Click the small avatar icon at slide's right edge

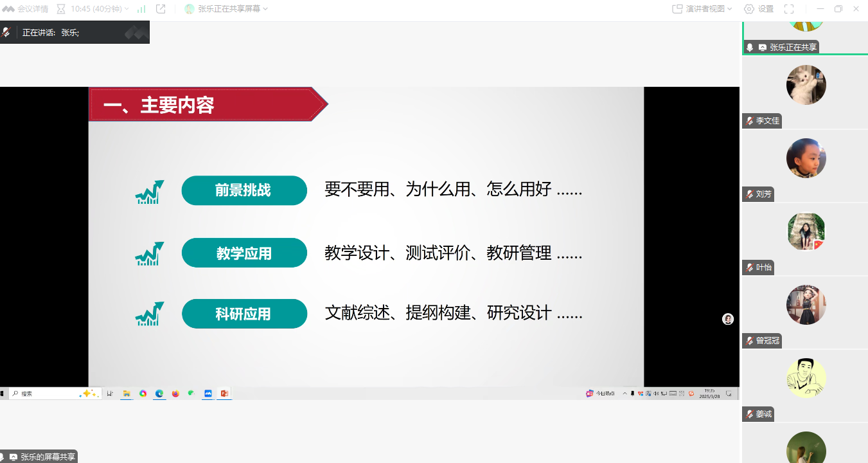pyautogui.click(x=727, y=319)
